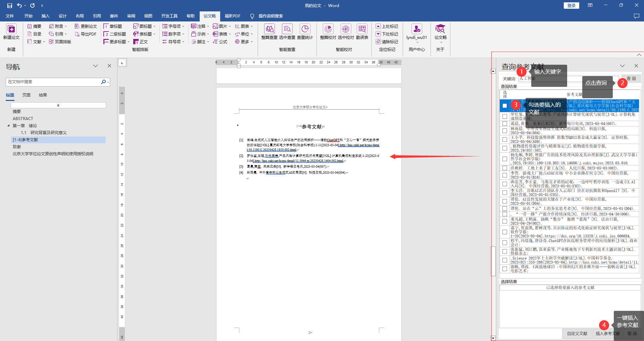
Task: Open navigation pane options chevron
Action: coord(95,66)
